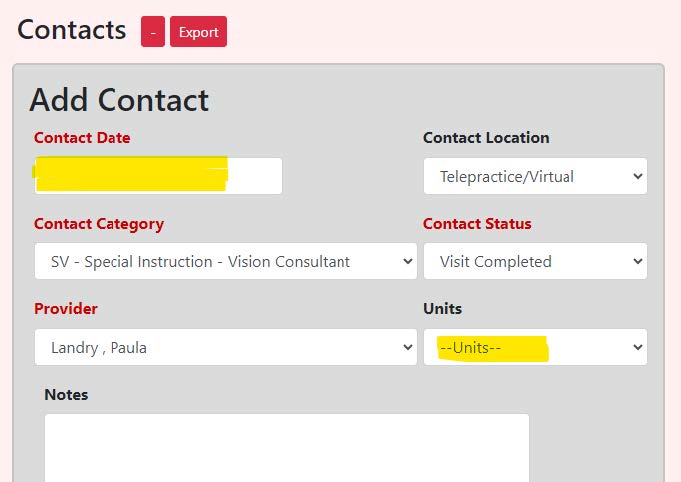The width and height of the screenshot is (681, 482).
Task: Click the Contact Date label
Action: tap(82, 138)
